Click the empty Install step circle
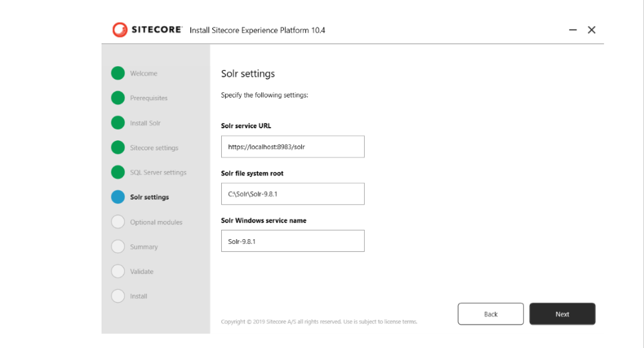Screen dimensions: 644x348 (x=118, y=296)
